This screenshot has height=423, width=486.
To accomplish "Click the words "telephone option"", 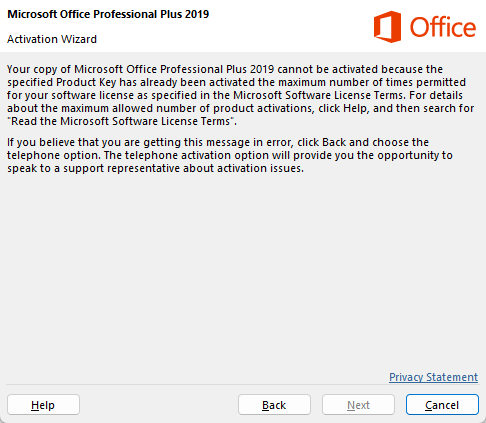I will click(x=53, y=155).
